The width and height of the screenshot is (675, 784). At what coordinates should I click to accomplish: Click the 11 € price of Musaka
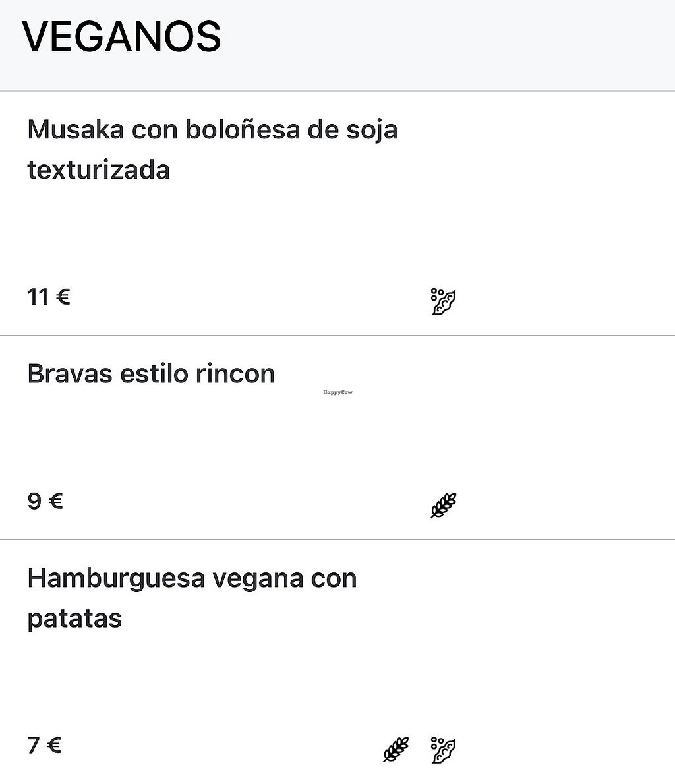(x=48, y=297)
